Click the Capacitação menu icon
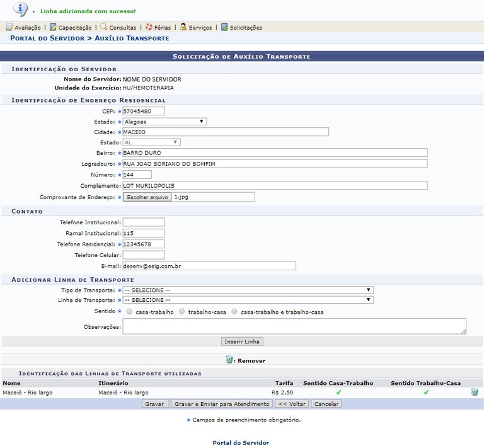The width and height of the screenshot is (484, 448). click(x=53, y=27)
